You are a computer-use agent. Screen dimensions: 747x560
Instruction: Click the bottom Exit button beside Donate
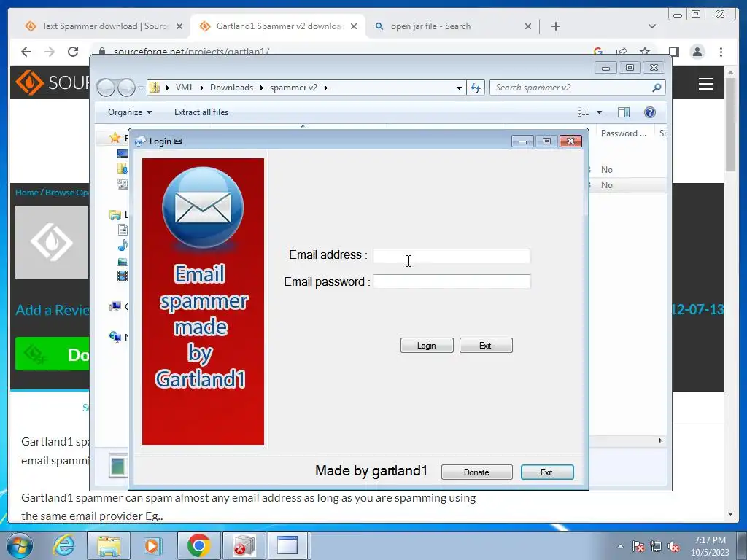[x=547, y=472]
